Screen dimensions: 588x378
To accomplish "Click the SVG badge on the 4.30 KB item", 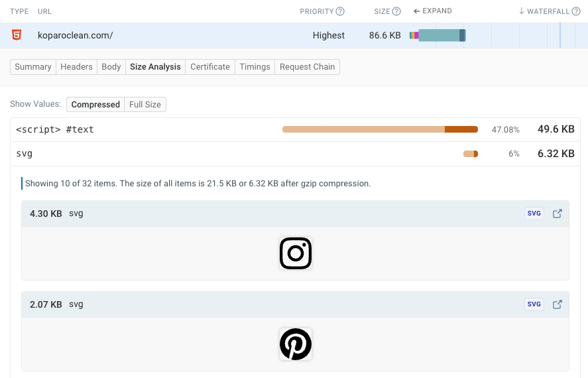I will point(534,214).
